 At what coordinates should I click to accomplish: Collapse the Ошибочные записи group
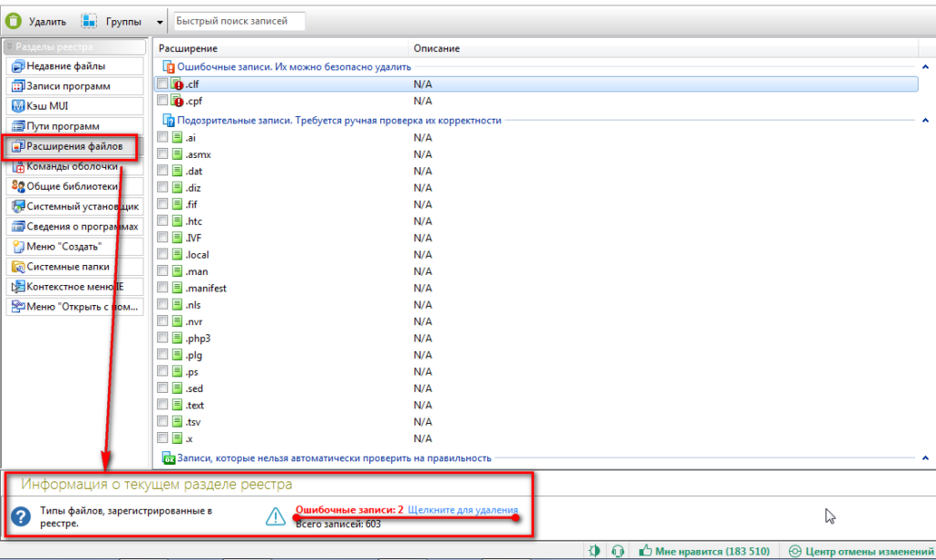tap(925, 67)
